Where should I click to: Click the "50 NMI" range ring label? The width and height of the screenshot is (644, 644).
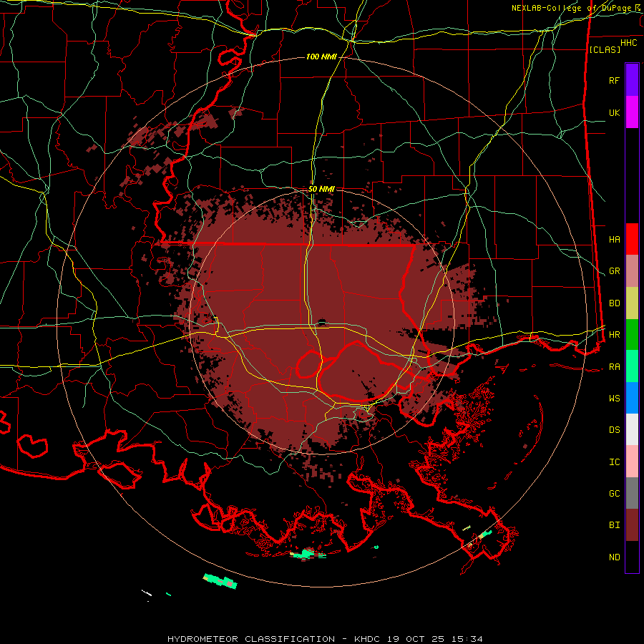321,189
